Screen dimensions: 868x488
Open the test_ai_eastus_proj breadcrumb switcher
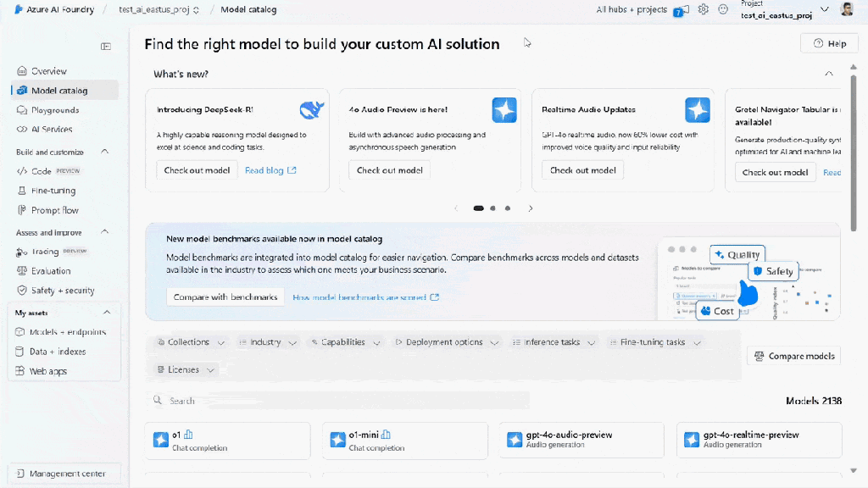pos(159,9)
